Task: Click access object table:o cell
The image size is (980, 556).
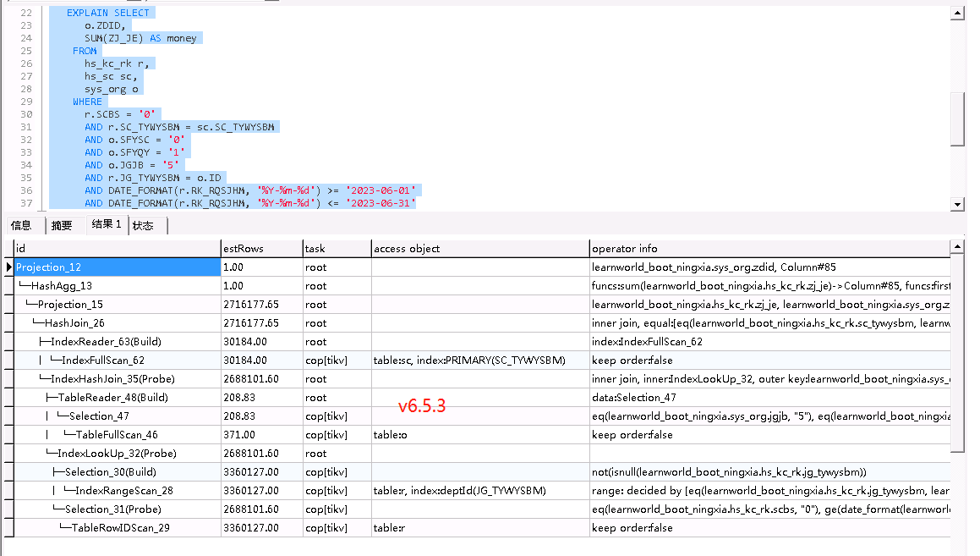Action: [x=480, y=435]
